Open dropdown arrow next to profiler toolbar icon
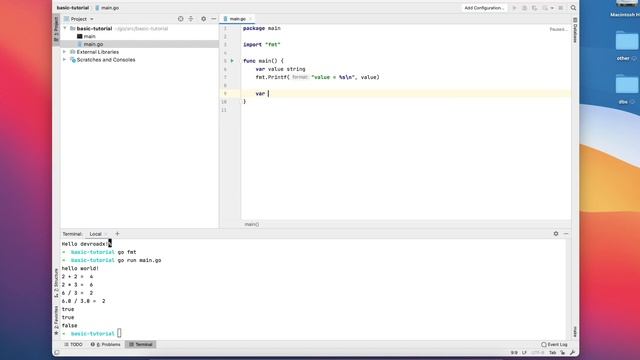Viewport: 640px width, 360px height. click(552, 8)
